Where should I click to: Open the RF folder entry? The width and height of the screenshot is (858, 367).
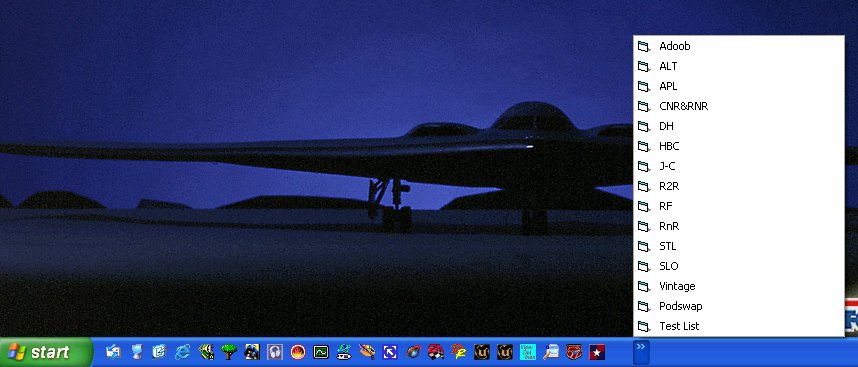[739, 206]
